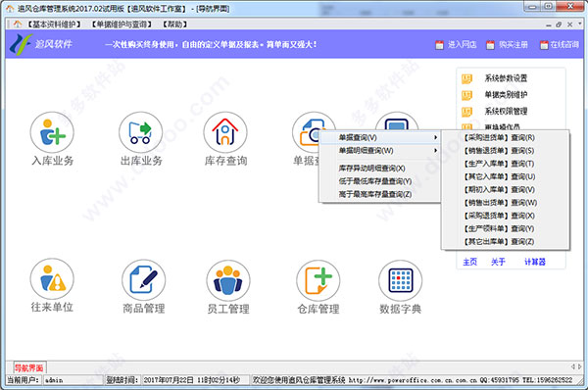
Task: Click the 追风软件 logo
Action: [x=41, y=44]
